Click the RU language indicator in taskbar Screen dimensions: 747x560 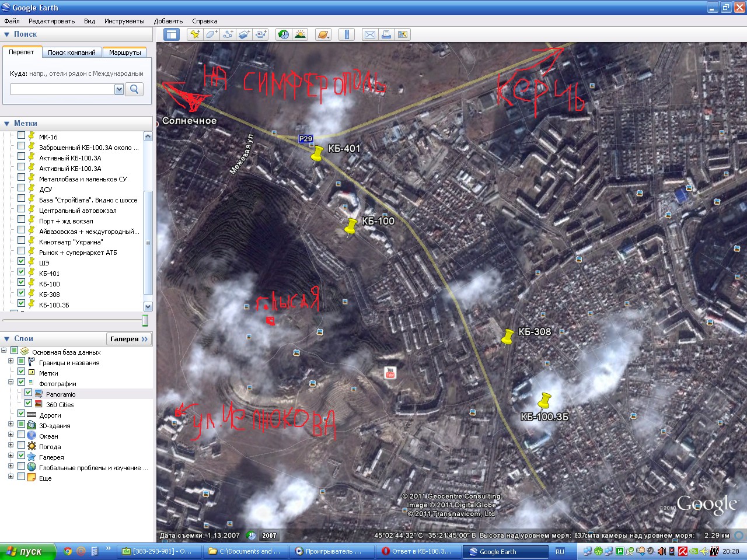click(x=560, y=551)
